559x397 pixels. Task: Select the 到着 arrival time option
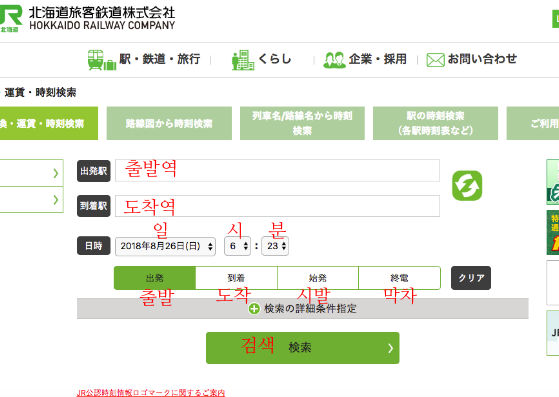pyautogui.click(x=236, y=278)
